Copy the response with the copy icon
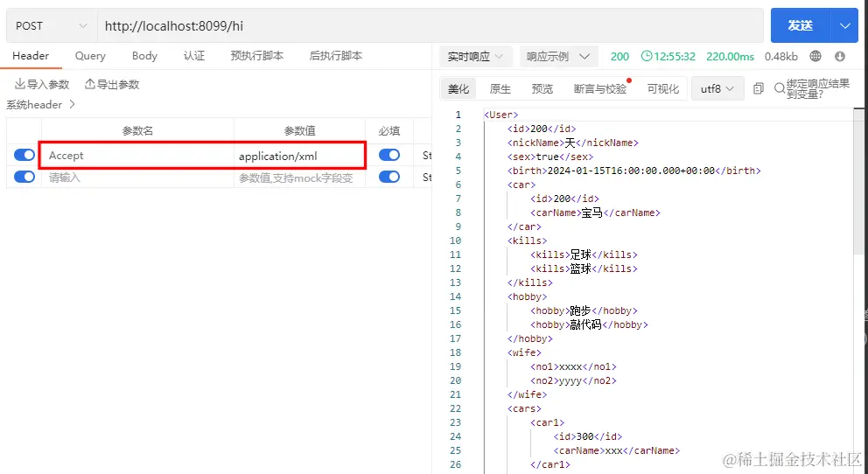Screen dimensions: 868x474 [759, 88]
